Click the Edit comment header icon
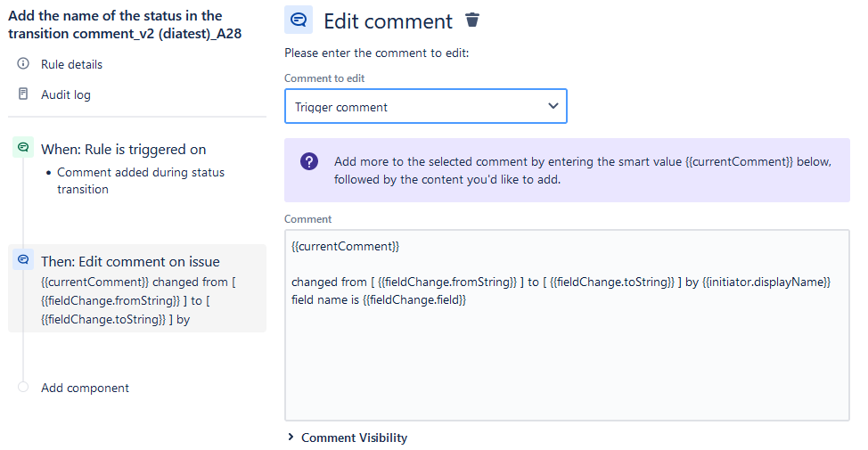Image resolution: width=868 pixels, height=450 pixels. 299,20
